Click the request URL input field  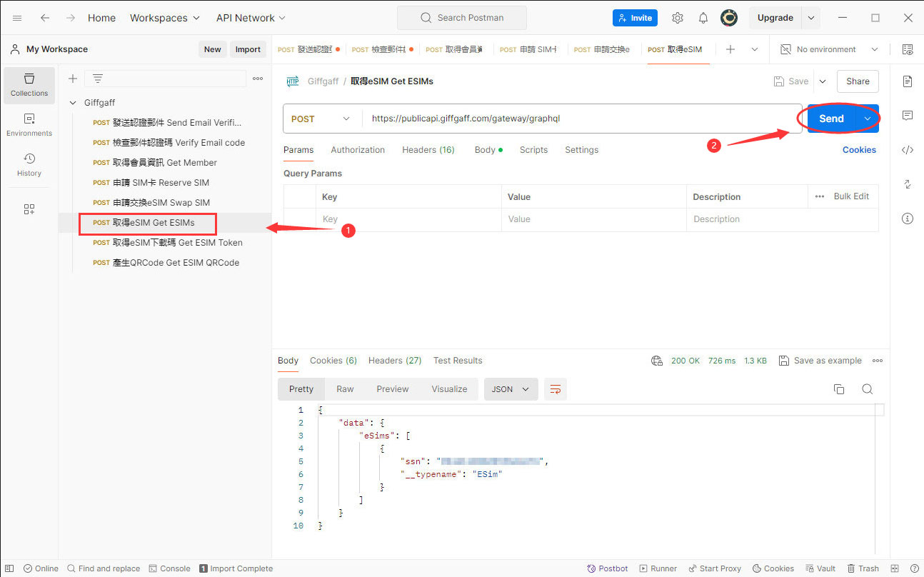coord(571,119)
